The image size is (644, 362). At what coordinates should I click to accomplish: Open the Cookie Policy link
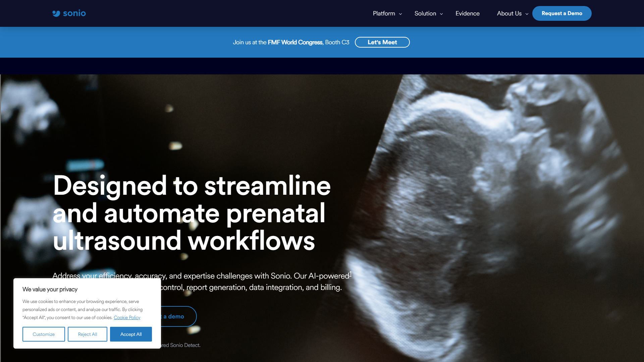coord(127,317)
